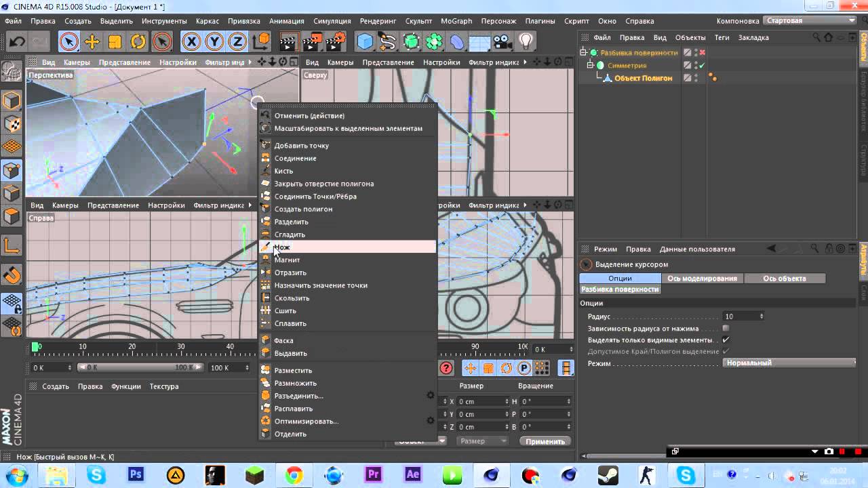
Task: Click the Радиус value stepper arrows
Action: (761, 317)
